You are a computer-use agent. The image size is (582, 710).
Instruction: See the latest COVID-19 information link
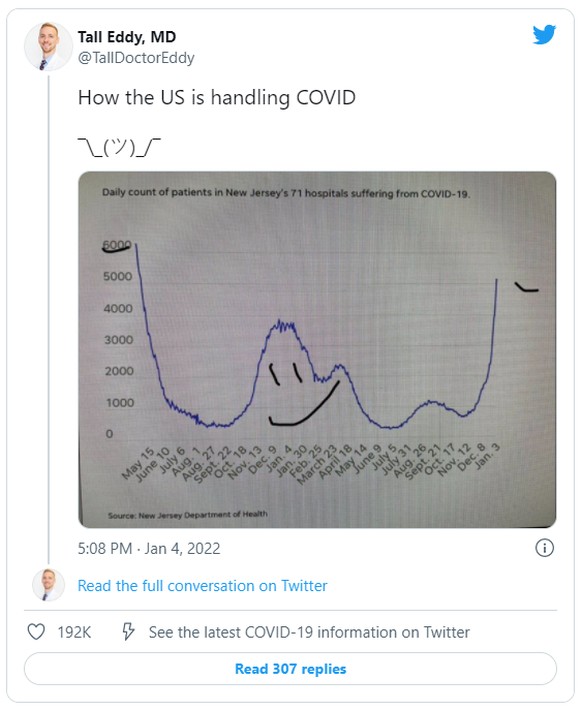[x=309, y=632]
